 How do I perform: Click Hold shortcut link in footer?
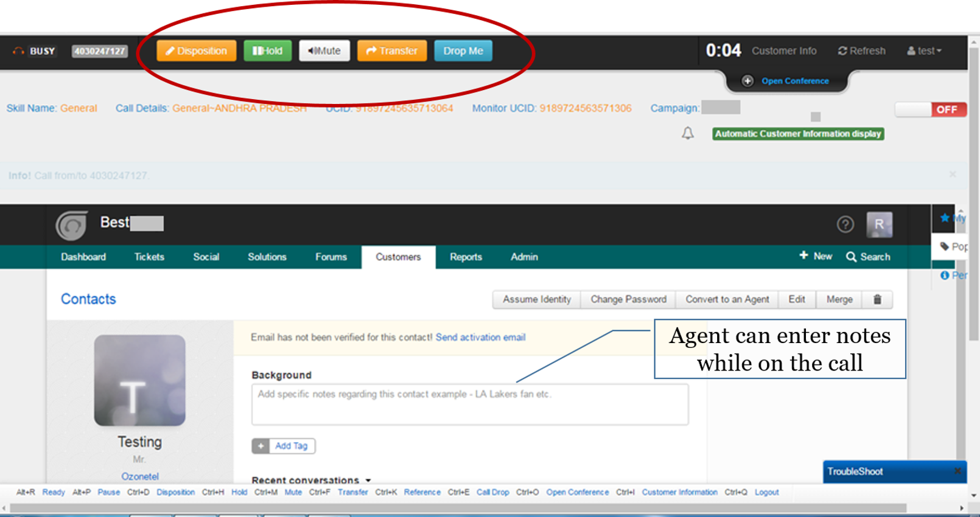(x=239, y=492)
